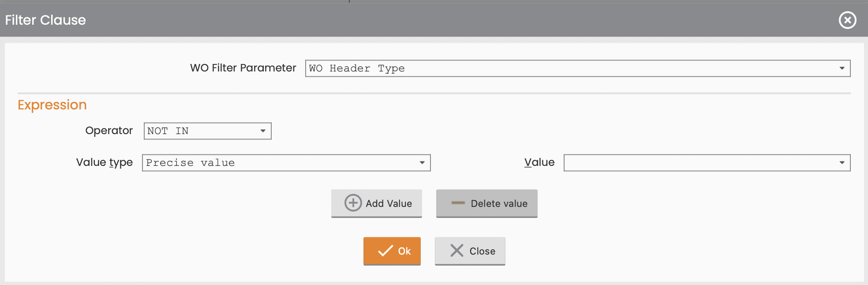Open the empty Value dropdown

(x=707, y=163)
